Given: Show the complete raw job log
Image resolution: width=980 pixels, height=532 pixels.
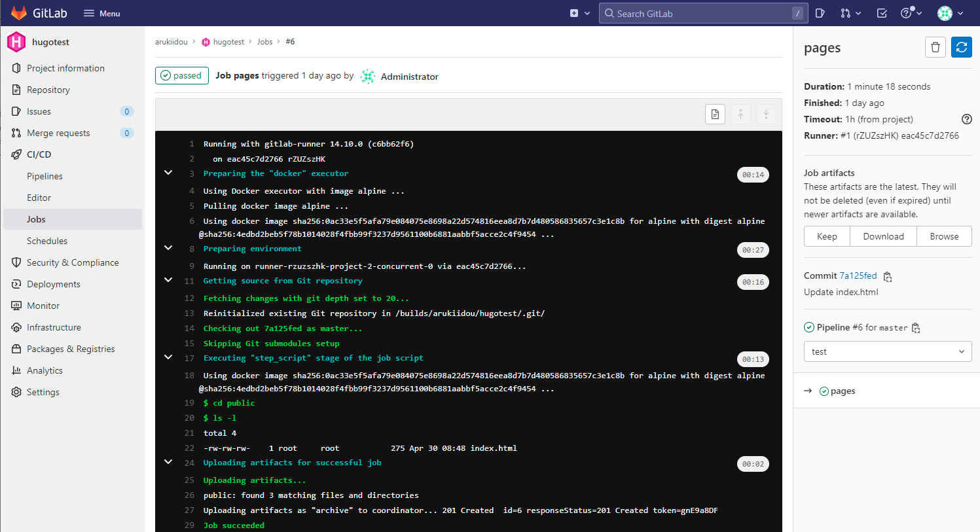Looking at the screenshot, I should click(x=715, y=114).
